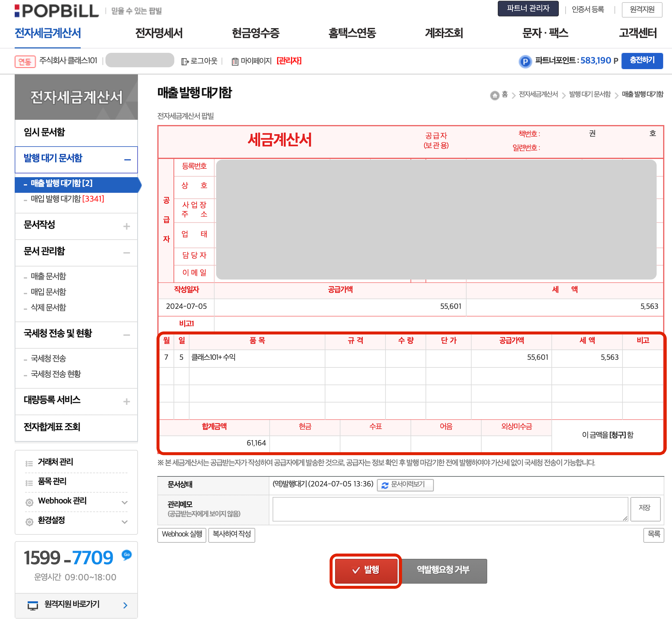Click the 역발행요청 거부 button

click(x=443, y=570)
